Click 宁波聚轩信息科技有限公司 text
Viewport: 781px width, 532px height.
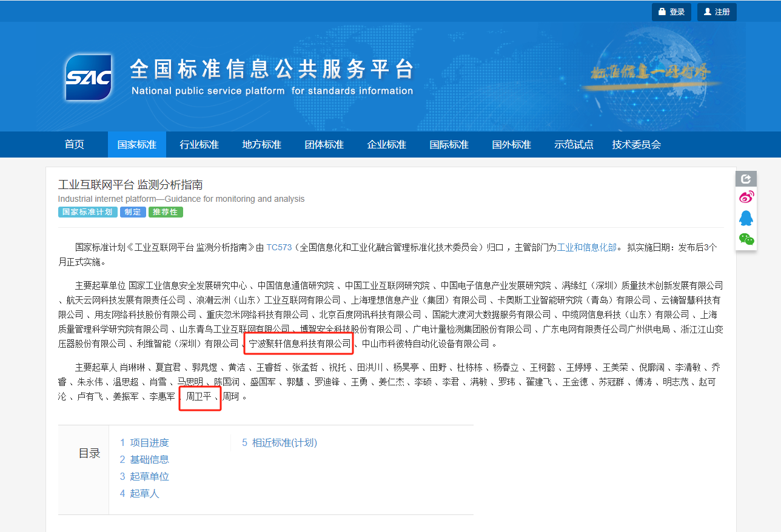coord(300,344)
